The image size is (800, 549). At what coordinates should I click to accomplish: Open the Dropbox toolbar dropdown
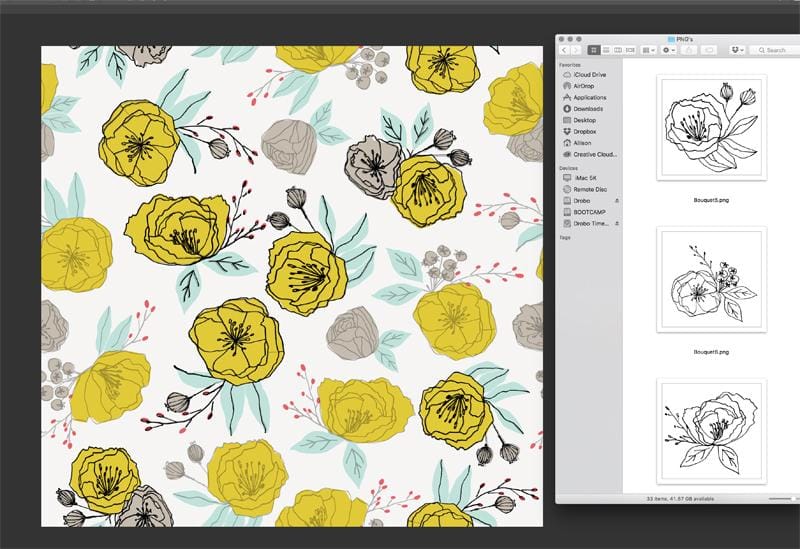(x=737, y=50)
